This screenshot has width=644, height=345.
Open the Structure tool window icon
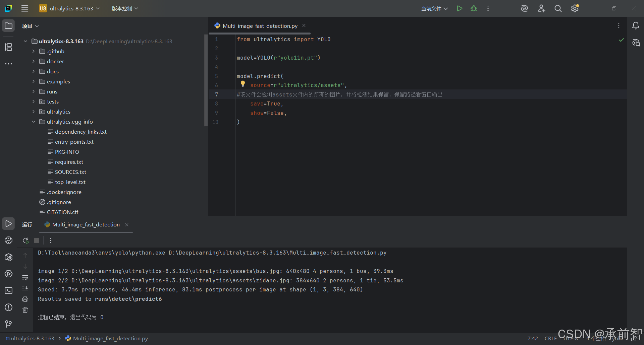(8, 47)
